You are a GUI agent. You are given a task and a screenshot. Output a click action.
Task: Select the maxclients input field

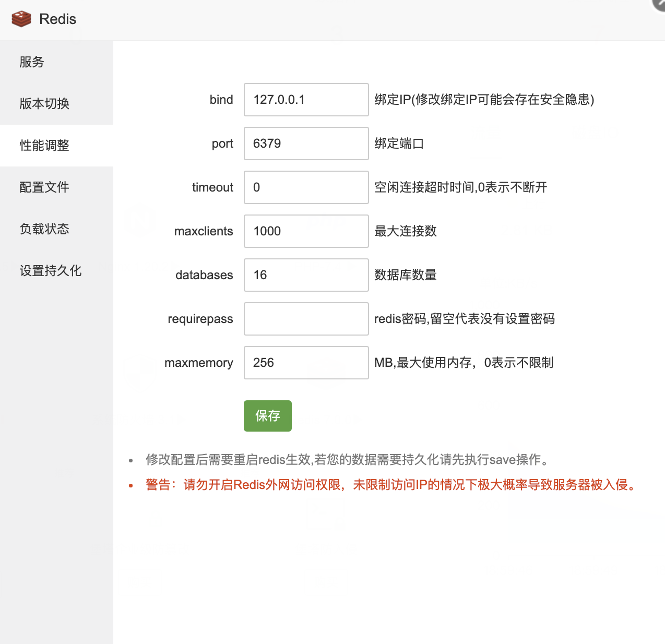[306, 231]
